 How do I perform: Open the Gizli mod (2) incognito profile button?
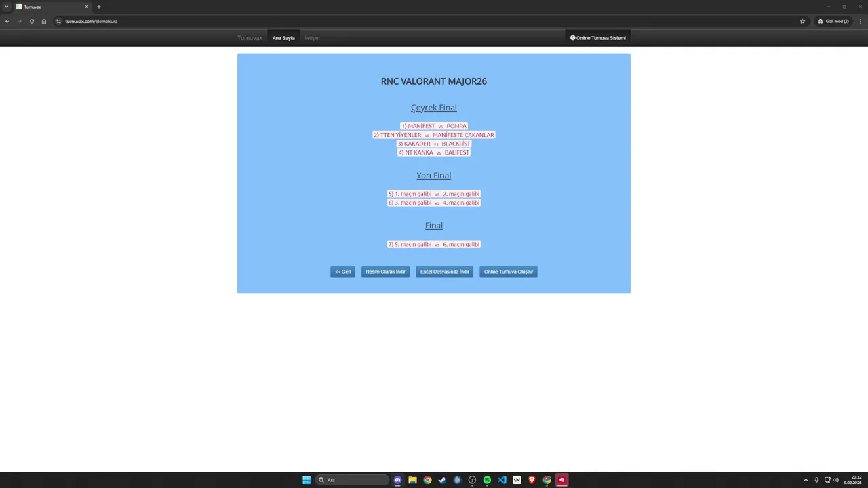(833, 21)
